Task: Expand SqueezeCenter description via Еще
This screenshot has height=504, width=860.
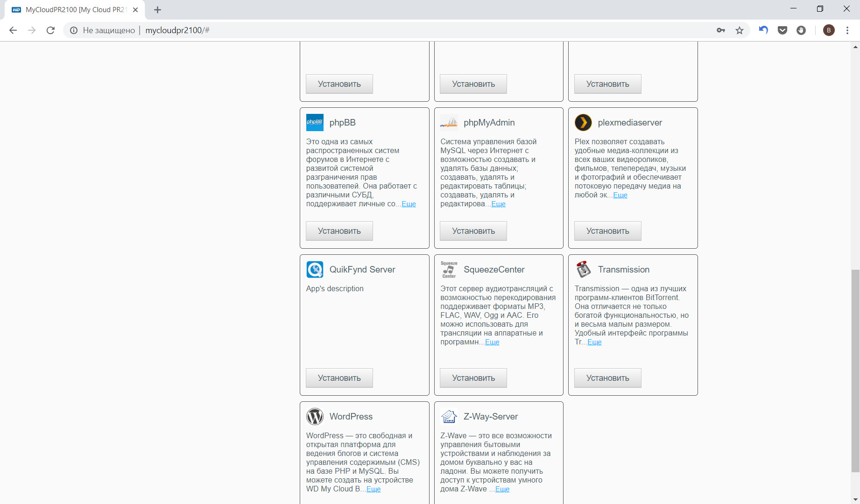Action: coord(492,342)
